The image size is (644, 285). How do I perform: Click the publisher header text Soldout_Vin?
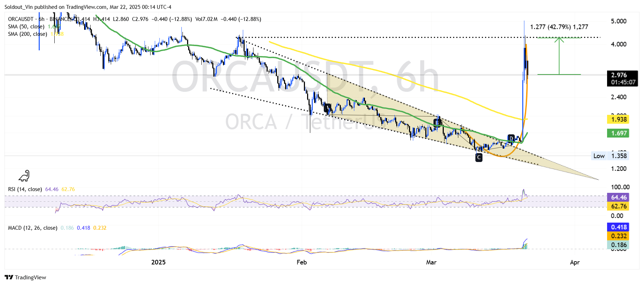pyautogui.click(x=20, y=7)
